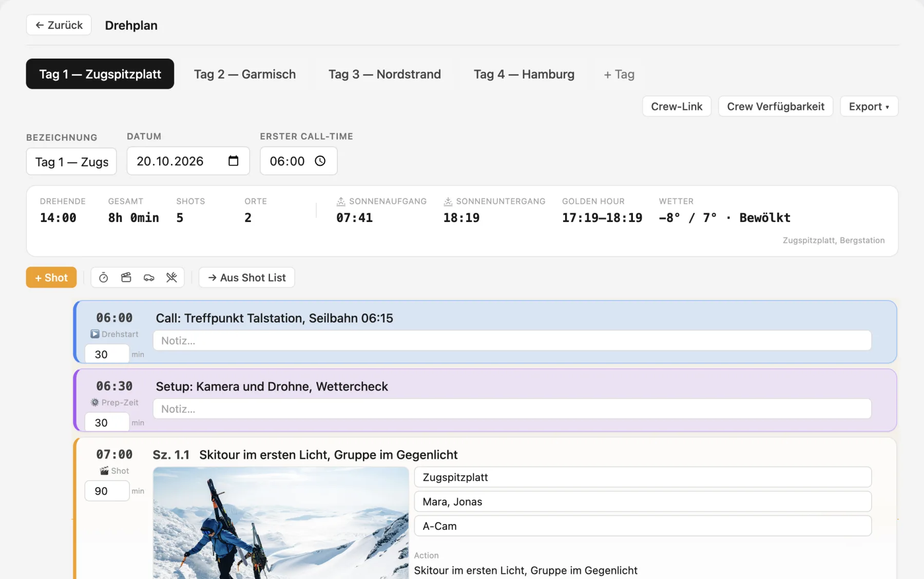Click the Notiz field in Call row
The image size is (924, 579).
pos(512,341)
